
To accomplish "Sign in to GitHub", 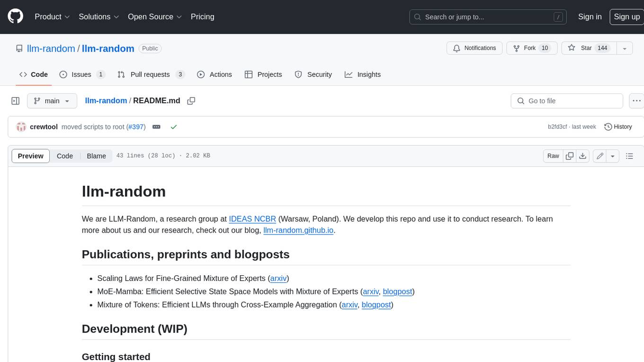I will (x=590, y=17).
